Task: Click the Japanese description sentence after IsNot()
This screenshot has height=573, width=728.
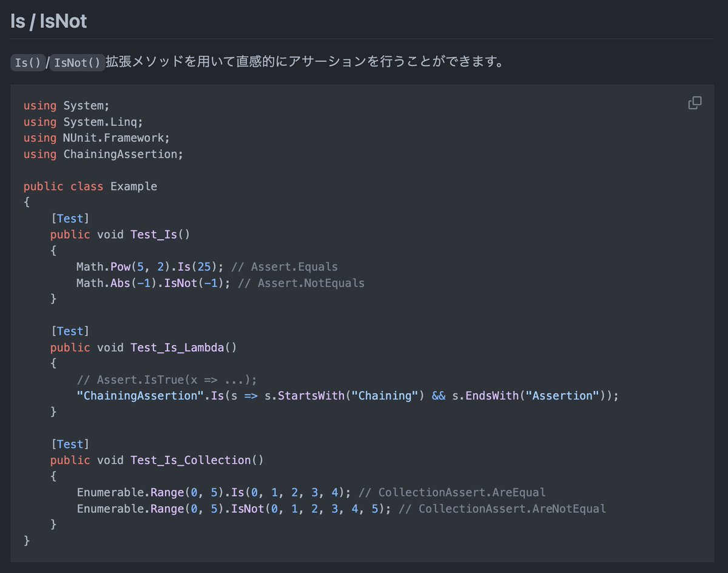Action: coord(305,62)
